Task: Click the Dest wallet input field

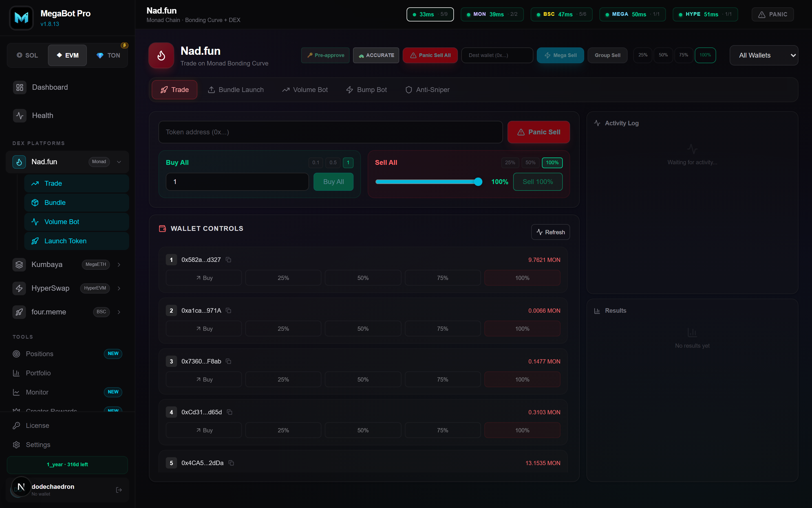Action: [x=497, y=55]
